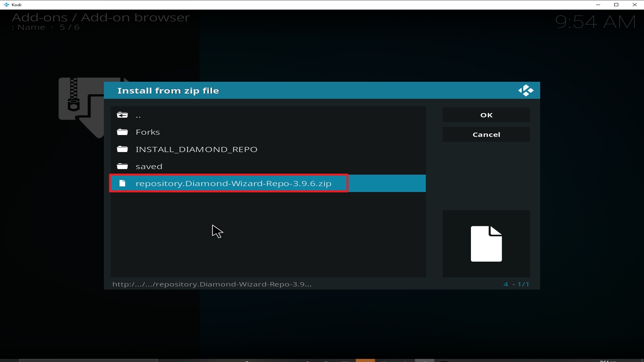Click the folder icon beside INSTALL_DIAMOND_REPO
644x362 pixels.
tap(122, 149)
